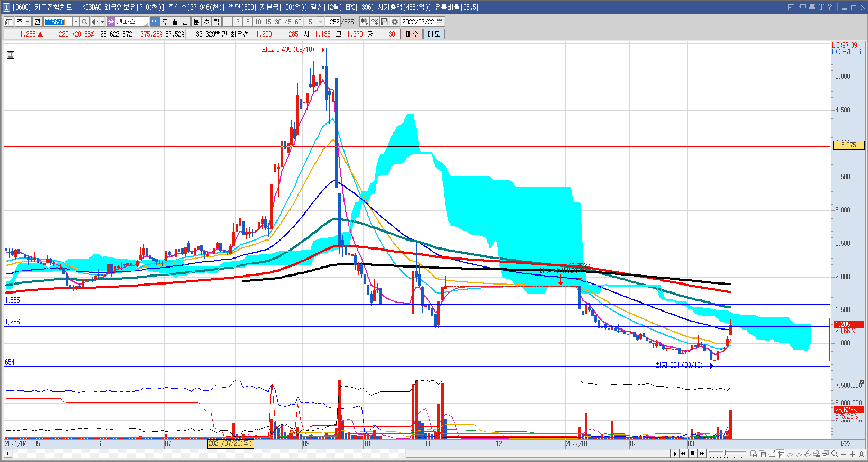868x462 pixels.
Task: Select the 15 interval button
Action: coord(268,22)
